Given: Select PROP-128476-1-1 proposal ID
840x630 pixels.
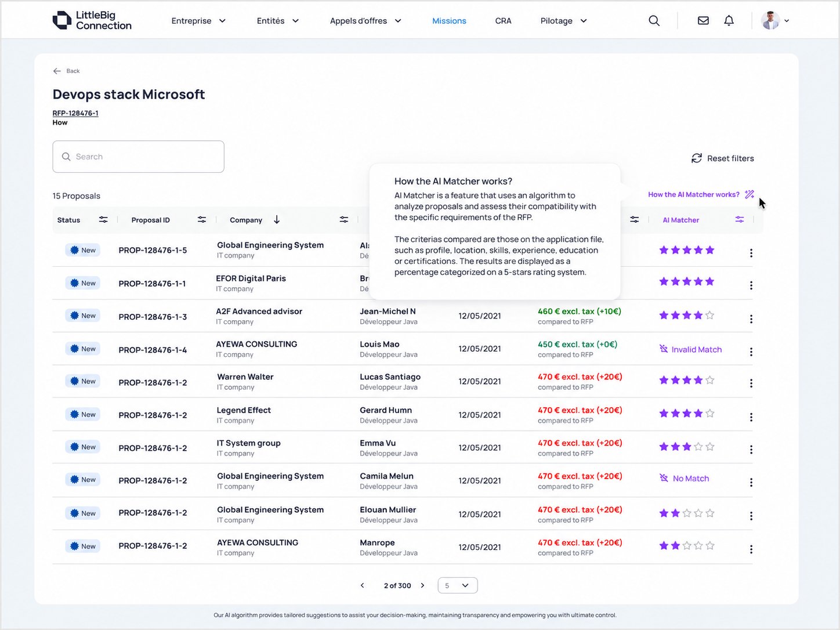Looking at the screenshot, I should coord(153,284).
